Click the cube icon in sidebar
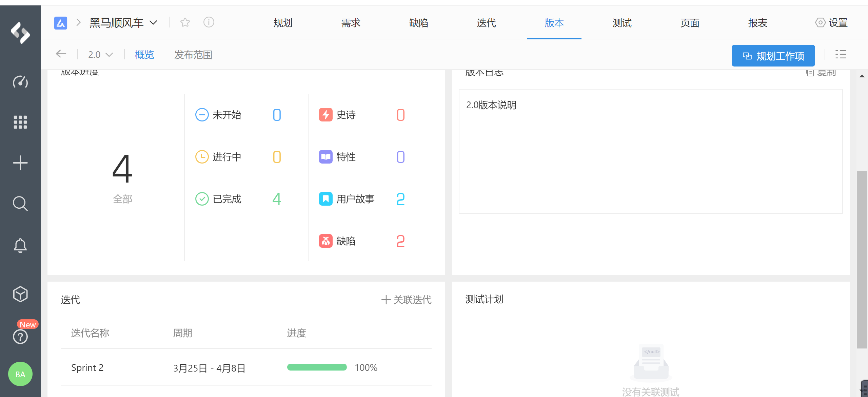This screenshot has height=397, width=868. (x=20, y=294)
